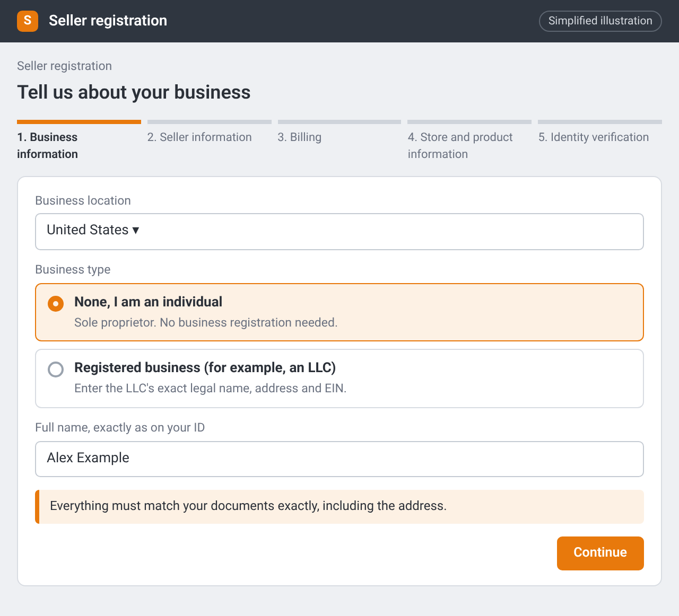Click the gray 'Seller registration' breadcrumb text
Screen dimensions: 679x616
(64, 66)
